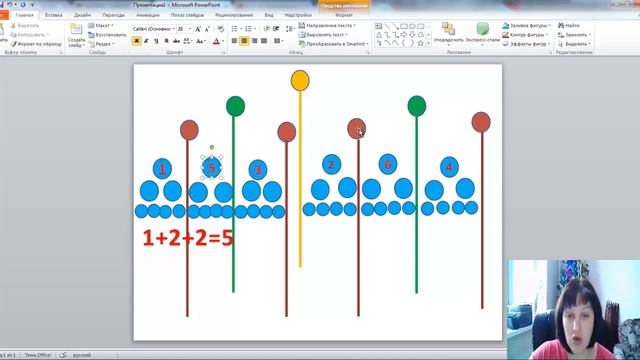Image resolution: width=640 pixels, height=360 pixels.
Task: Open the Calibri font name dropdown
Action: 173,29
